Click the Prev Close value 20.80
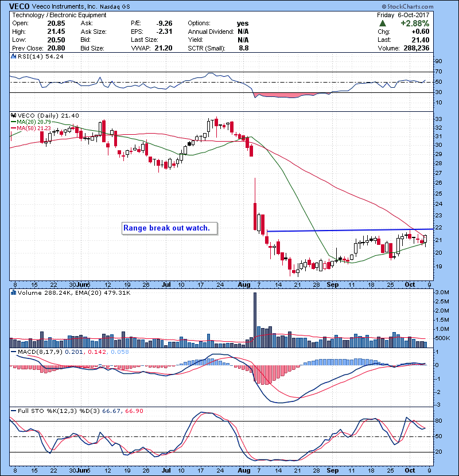Screen dimensions: 459x476 (x=56, y=48)
